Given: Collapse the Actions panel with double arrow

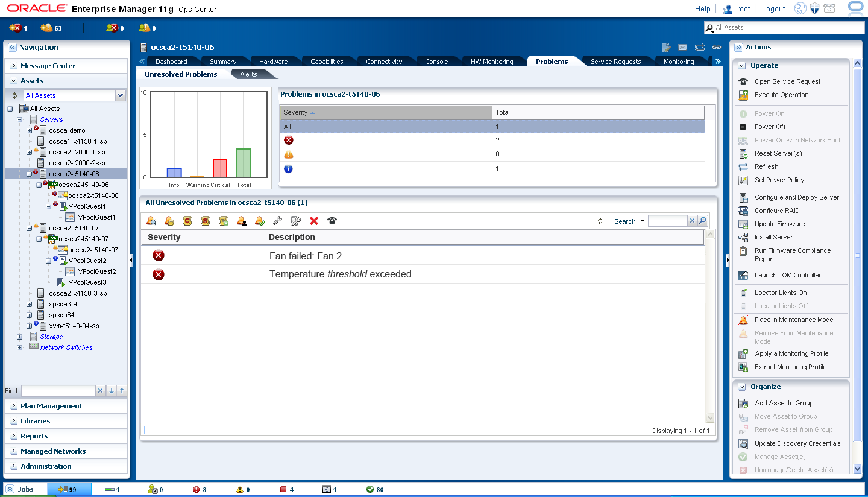Looking at the screenshot, I should 738,47.
